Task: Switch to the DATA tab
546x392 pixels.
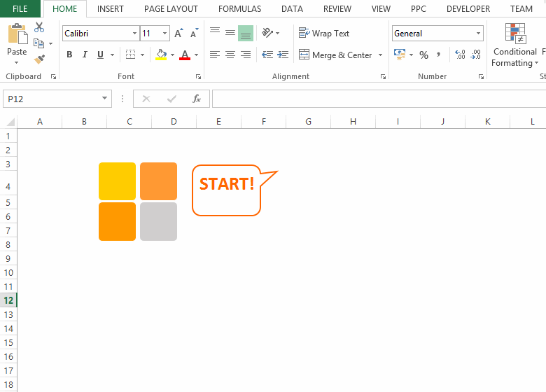Action: 292,8
